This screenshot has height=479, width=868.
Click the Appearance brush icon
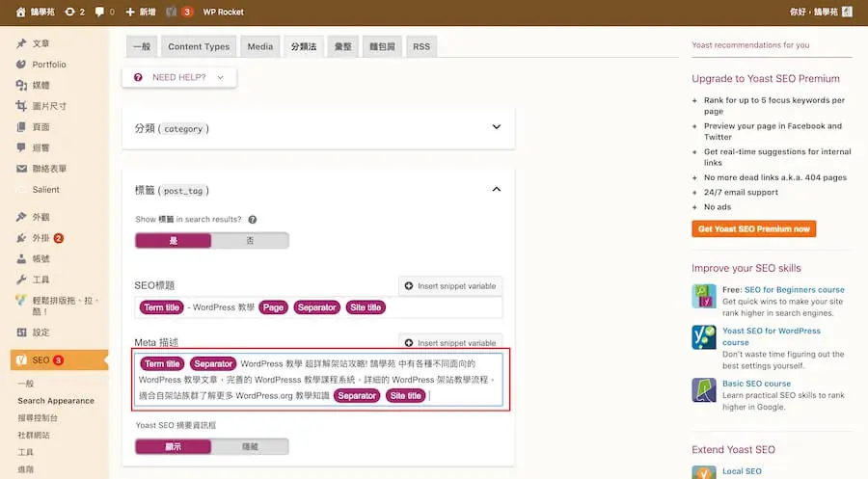click(21, 217)
